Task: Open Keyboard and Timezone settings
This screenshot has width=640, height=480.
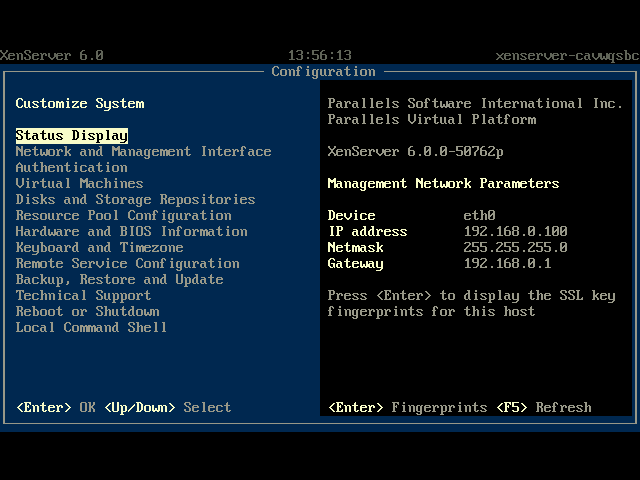Action: 99,247
